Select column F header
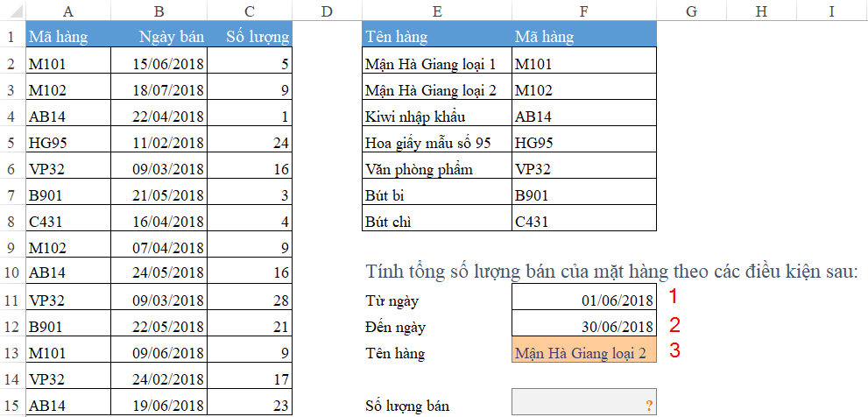Viewport: 868px width, 417px height. [584, 11]
